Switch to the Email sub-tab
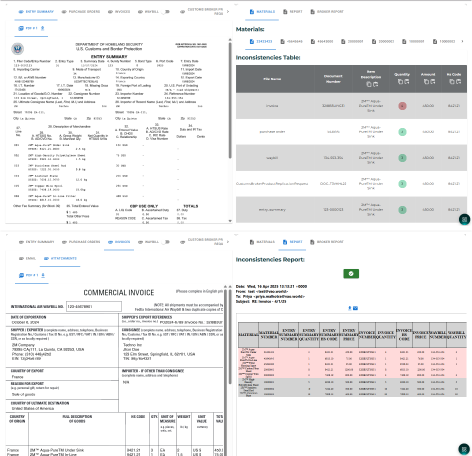 coord(27,258)
